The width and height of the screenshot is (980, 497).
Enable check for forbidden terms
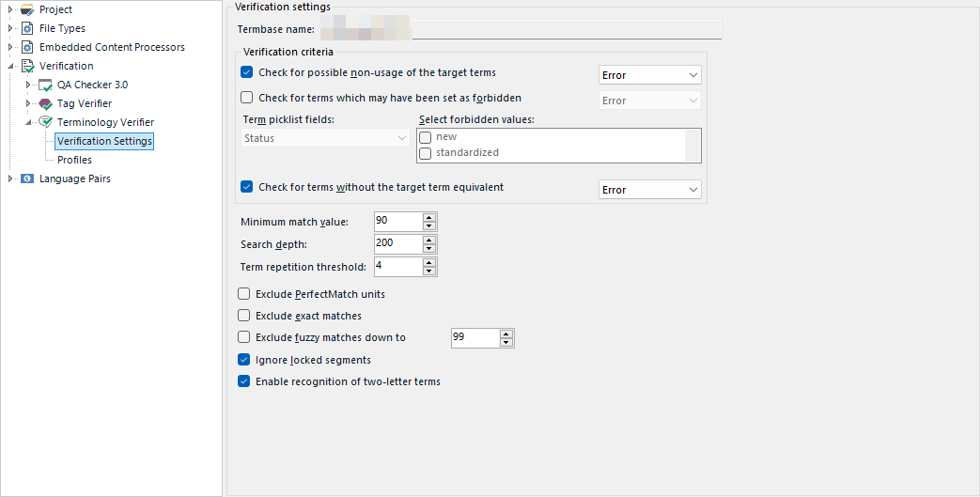coord(247,98)
